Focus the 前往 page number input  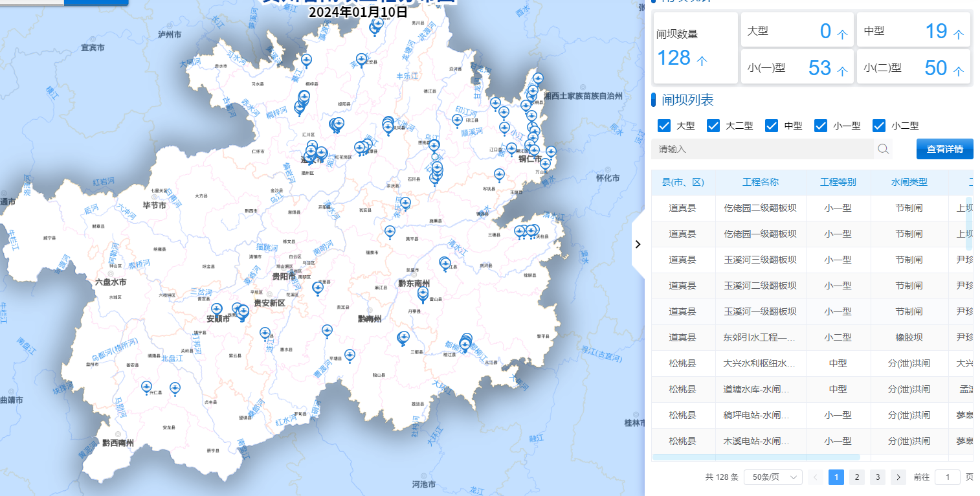(948, 477)
